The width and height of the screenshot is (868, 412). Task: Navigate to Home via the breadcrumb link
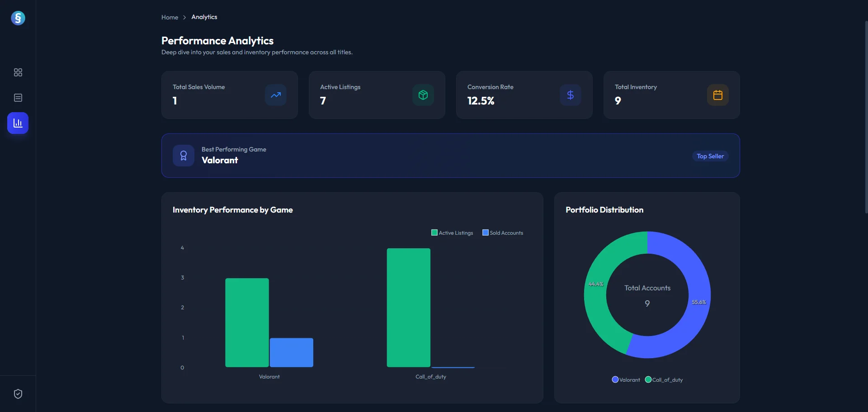(169, 17)
